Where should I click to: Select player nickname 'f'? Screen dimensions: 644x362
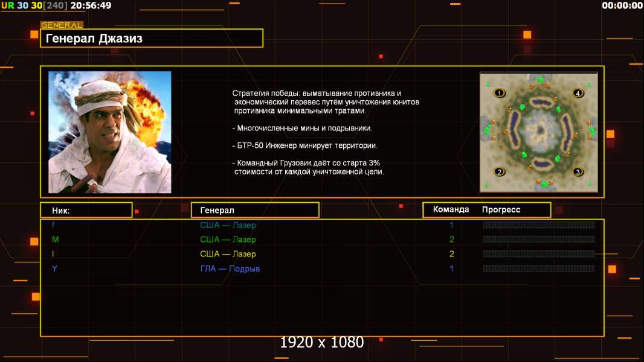(x=53, y=225)
